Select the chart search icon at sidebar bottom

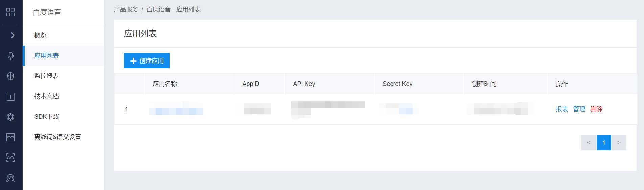pyautogui.click(x=11, y=178)
